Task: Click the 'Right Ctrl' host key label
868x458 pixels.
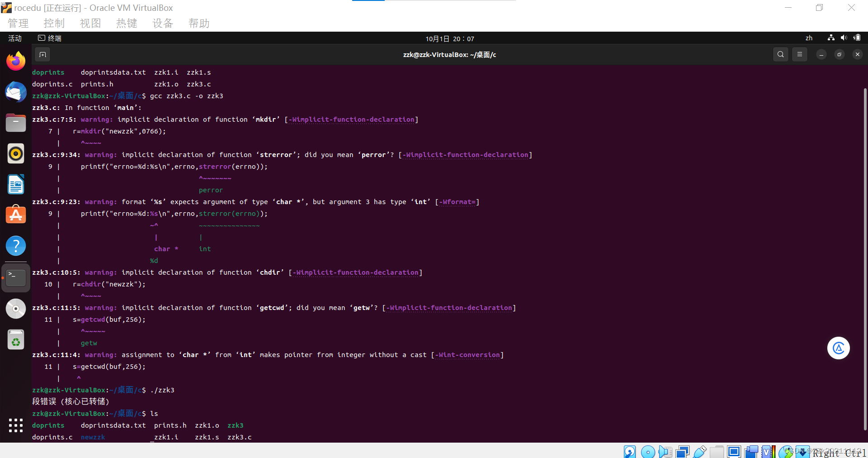Action: (840, 453)
